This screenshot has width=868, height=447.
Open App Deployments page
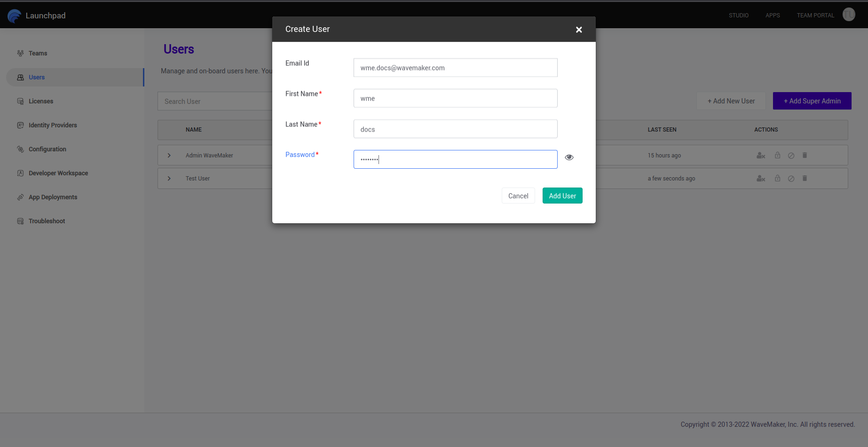pos(53,197)
